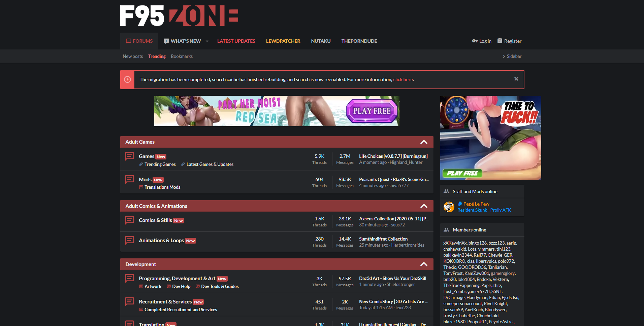Collapse the Development category
The height and width of the screenshot is (326, 644).
[x=424, y=264]
